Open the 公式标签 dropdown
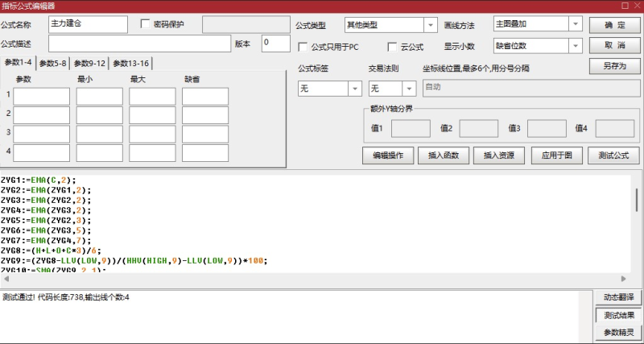The height and width of the screenshot is (344, 644). click(330, 89)
